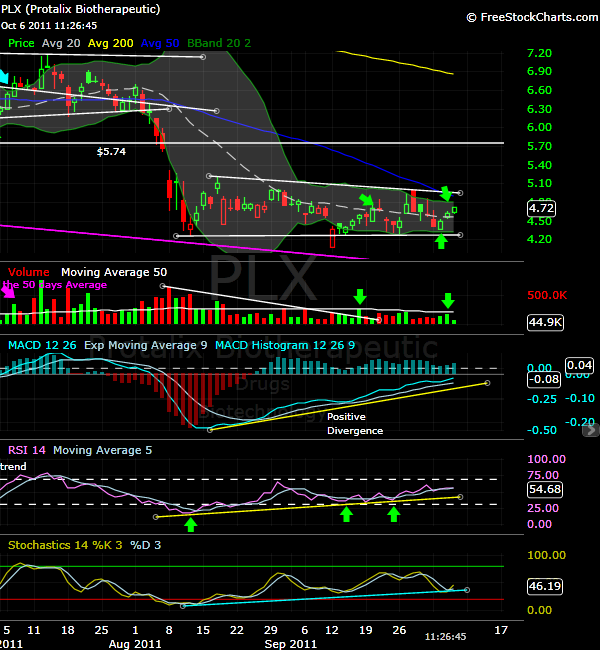
Task: Click the -0.25 MACD axis label
Action: pos(542,399)
